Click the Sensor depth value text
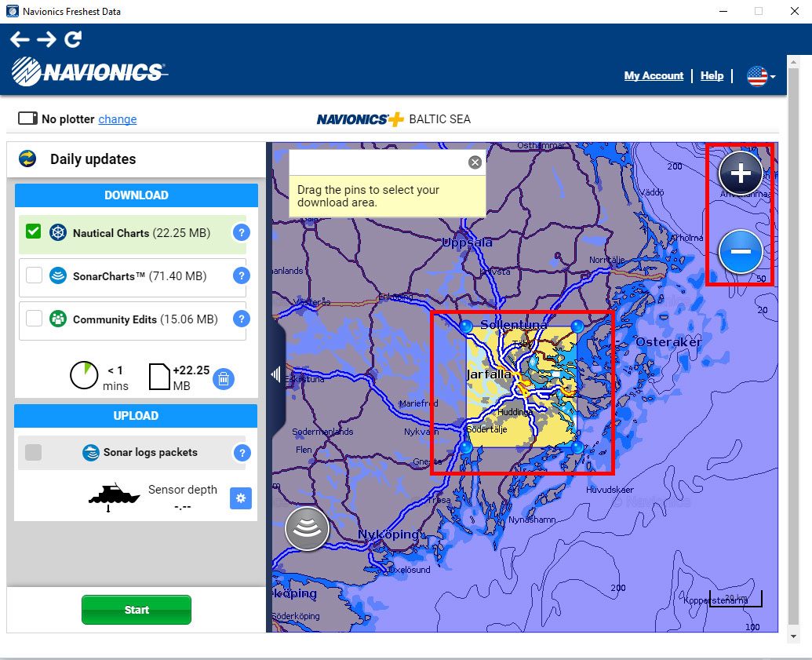Image resolution: width=812 pixels, height=660 pixels. (183, 507)
